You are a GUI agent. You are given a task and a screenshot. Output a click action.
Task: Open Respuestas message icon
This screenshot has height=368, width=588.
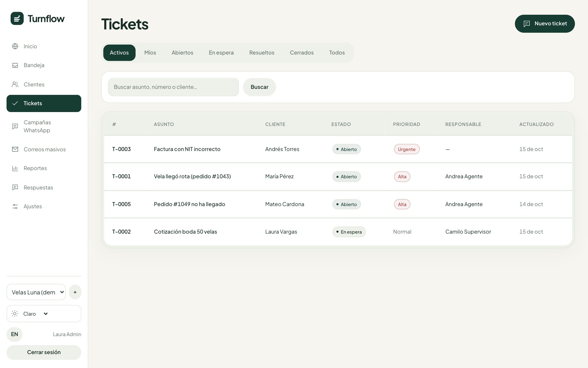click(15, 188)
